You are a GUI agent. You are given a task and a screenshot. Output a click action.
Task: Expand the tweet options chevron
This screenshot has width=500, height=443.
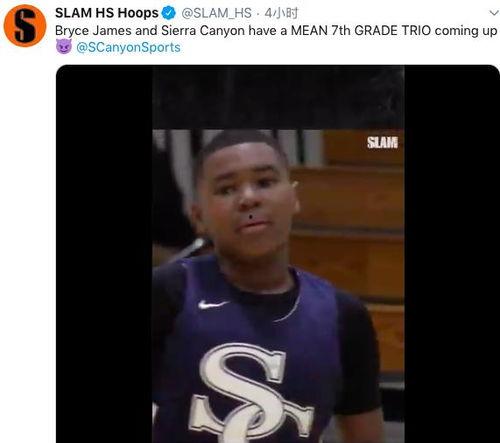(x=494, y=13)
